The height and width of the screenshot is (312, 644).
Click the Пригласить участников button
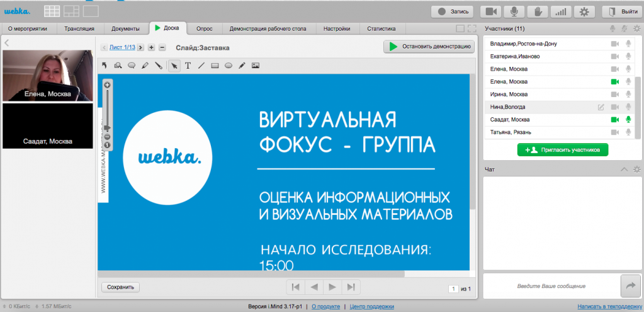point(563,150)
